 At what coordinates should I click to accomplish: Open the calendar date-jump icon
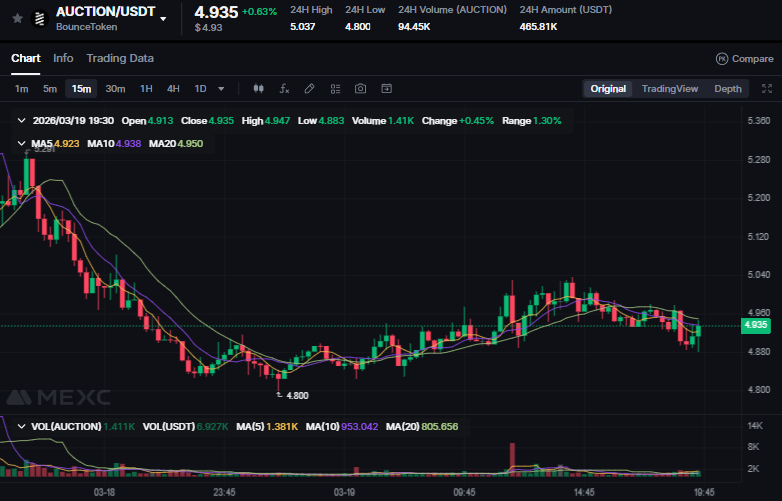387,89
